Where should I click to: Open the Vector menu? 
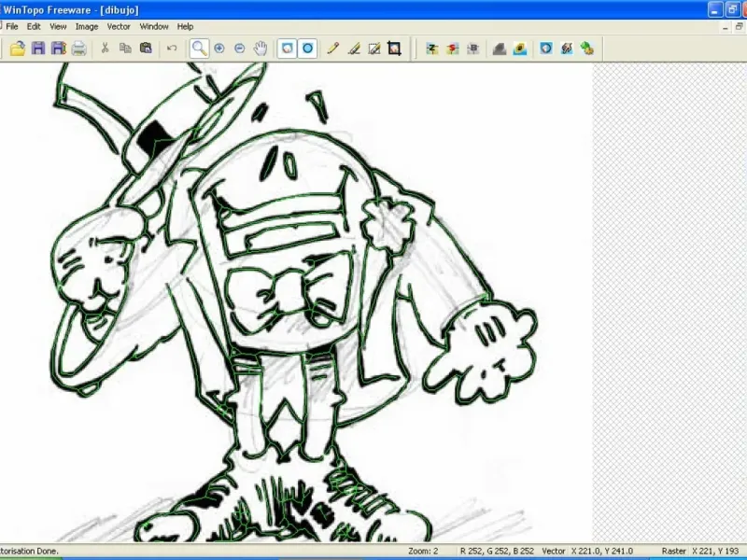click(119, 27)
